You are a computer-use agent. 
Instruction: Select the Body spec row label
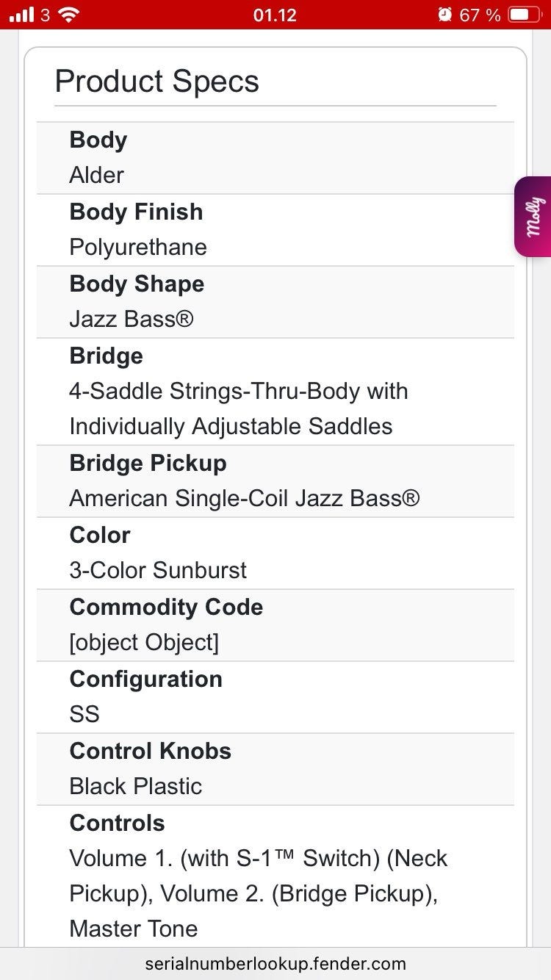click(x=98, y=140)
